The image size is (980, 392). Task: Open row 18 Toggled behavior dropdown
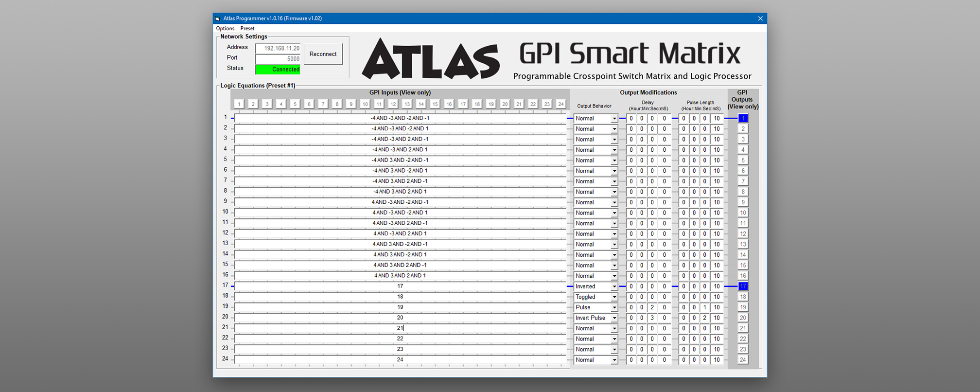pyautogui.click(x=595, y=297)
